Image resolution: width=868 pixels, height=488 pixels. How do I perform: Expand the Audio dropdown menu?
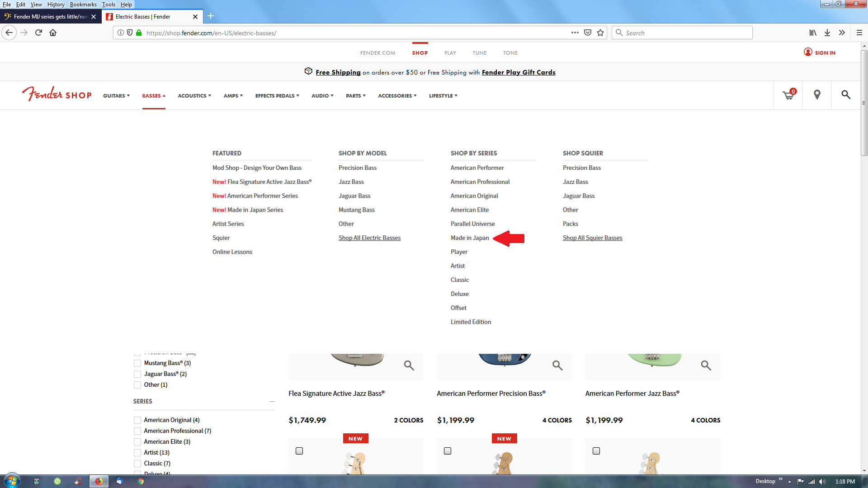[x=322, y=96]
